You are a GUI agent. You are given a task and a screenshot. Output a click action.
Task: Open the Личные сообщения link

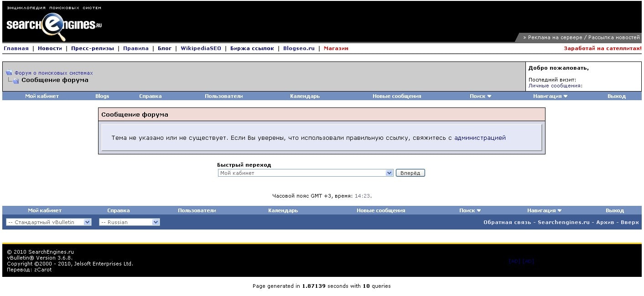[x=555, y=86]
